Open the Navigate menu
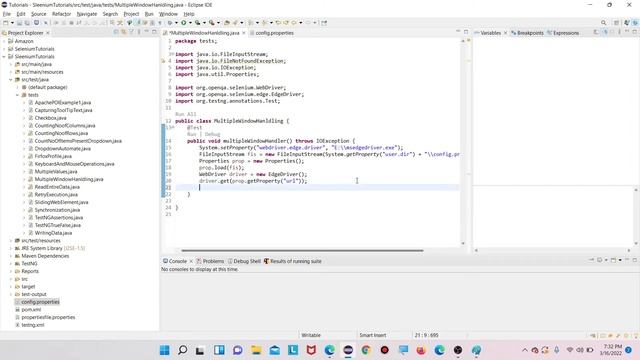Screen dimensions: 640x360 pyautogui.click(x=87, y=14)
